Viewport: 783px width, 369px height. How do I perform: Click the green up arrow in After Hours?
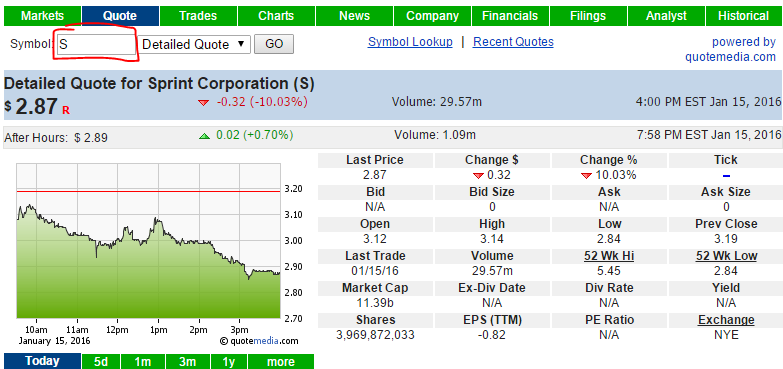point(204,136)
